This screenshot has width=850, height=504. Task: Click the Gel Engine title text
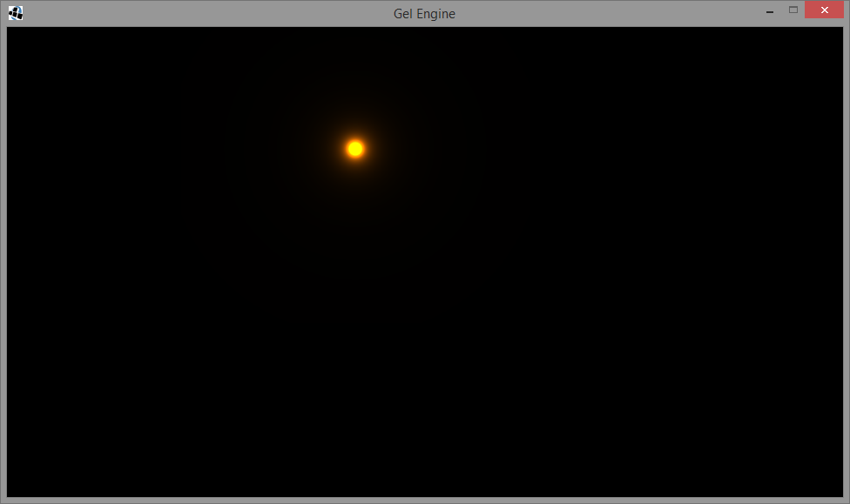[424, 14]
